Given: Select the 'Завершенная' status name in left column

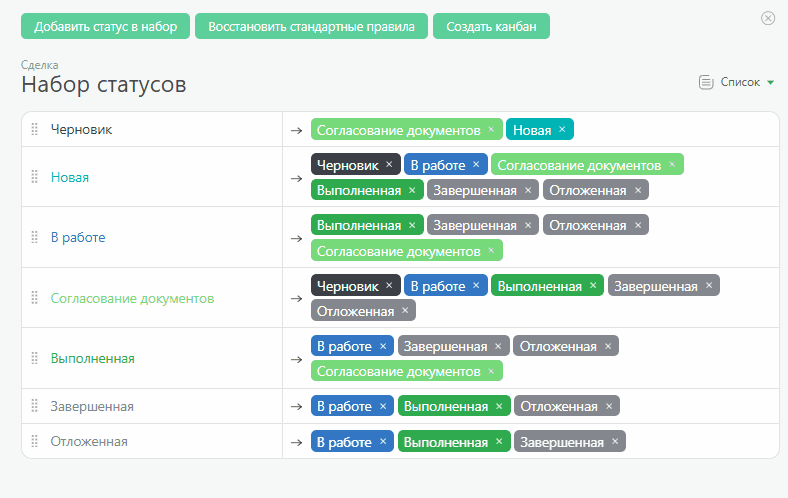Looking at the screenshot, I should pos(92,406).
